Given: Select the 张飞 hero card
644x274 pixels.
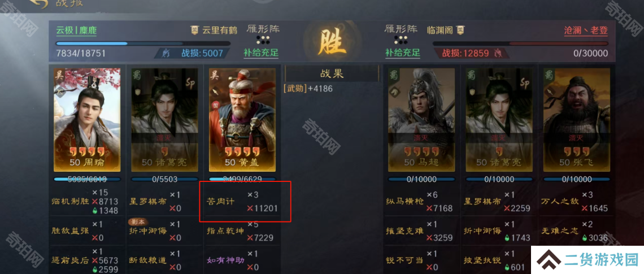Looking at the screenshot, I should tap(577, 120).
